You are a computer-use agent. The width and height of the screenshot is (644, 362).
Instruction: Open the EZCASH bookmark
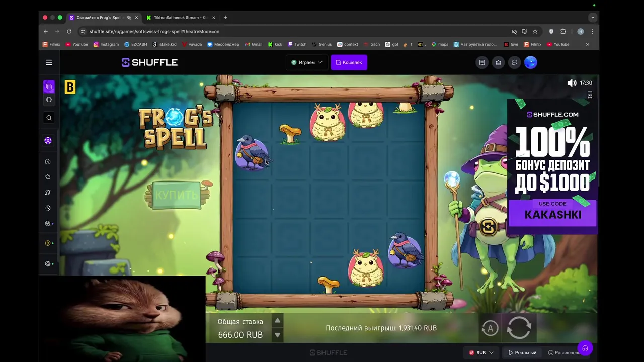coord(136,44)
